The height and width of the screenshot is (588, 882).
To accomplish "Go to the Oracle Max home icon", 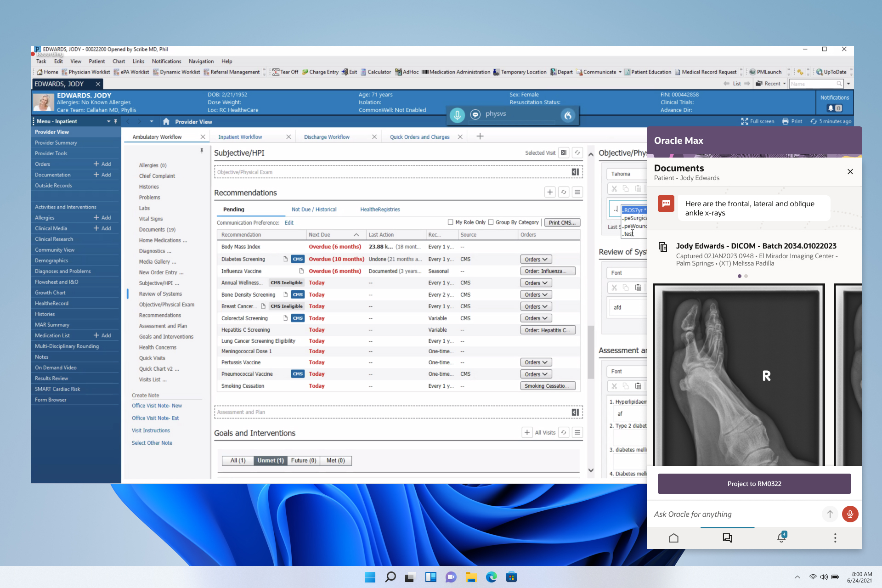I will click(x=673, y=538).
